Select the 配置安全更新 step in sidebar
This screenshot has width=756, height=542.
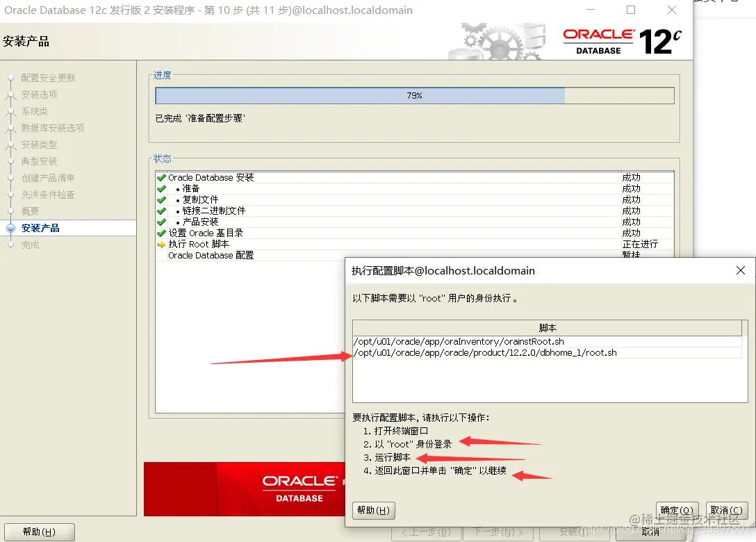pyautogui.click(x=48, y=78)
